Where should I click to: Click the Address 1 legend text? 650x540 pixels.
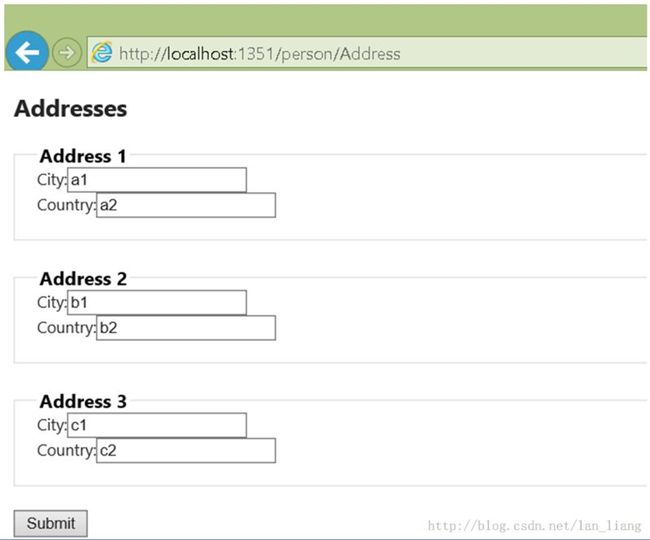click(x=83, y=156)
